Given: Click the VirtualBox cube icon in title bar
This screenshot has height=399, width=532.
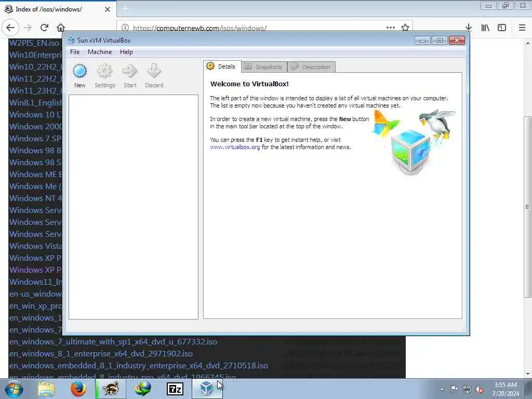Looking at the screenshot, I should (71, 40).
